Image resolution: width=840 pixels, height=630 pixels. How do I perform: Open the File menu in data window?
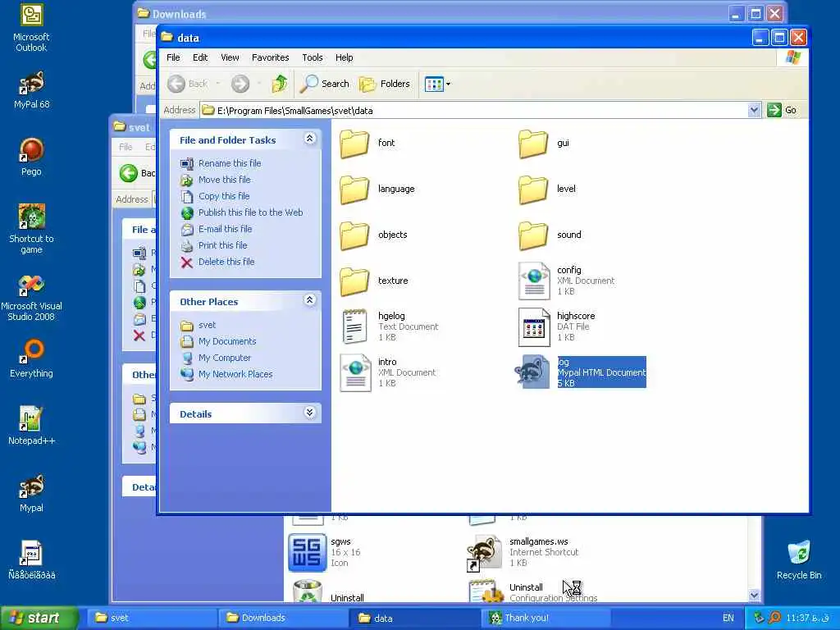[x=173, y=57]
